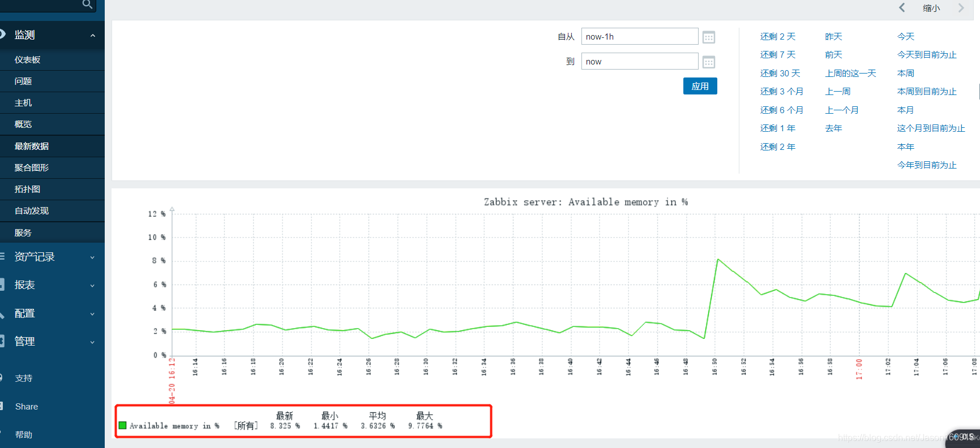Select 上一个月 time range
Screen dimensions: 980x448
842,110
